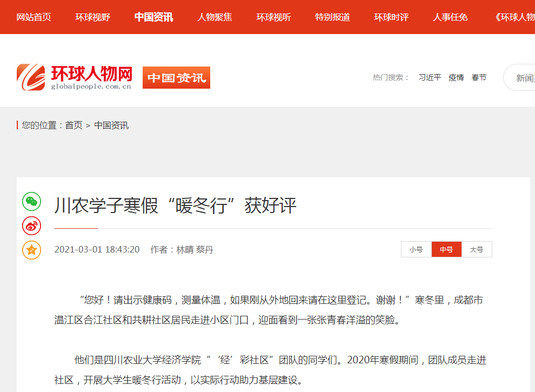Click the paragraph starting “您好！请出示健康码
The height and width of the screenshot is (392, 535).
point(269,310)
